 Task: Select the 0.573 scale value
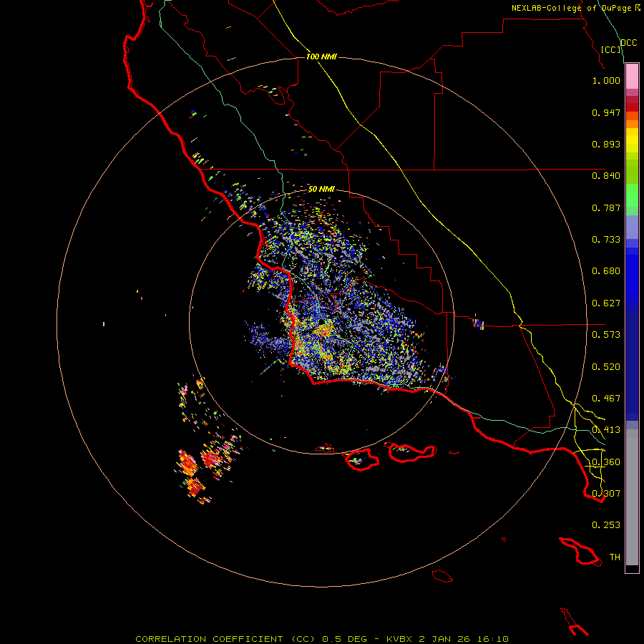click(x=606, y=335)
